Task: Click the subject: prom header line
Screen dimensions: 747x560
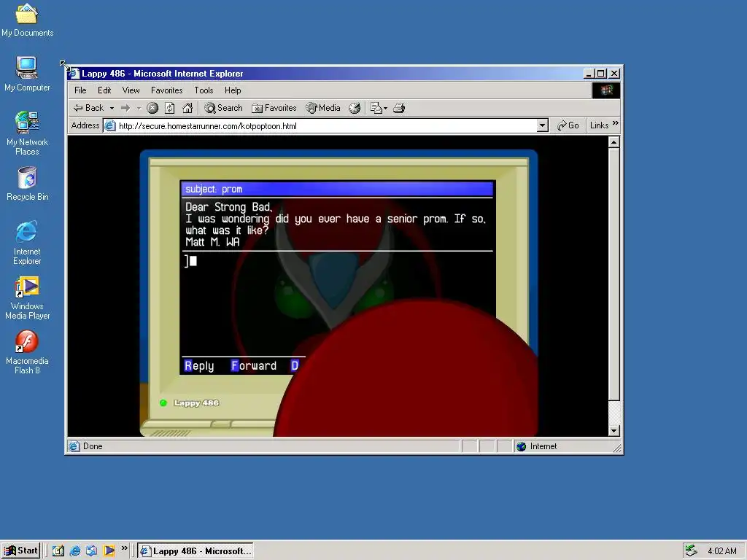Action: (x=337, y=189)
